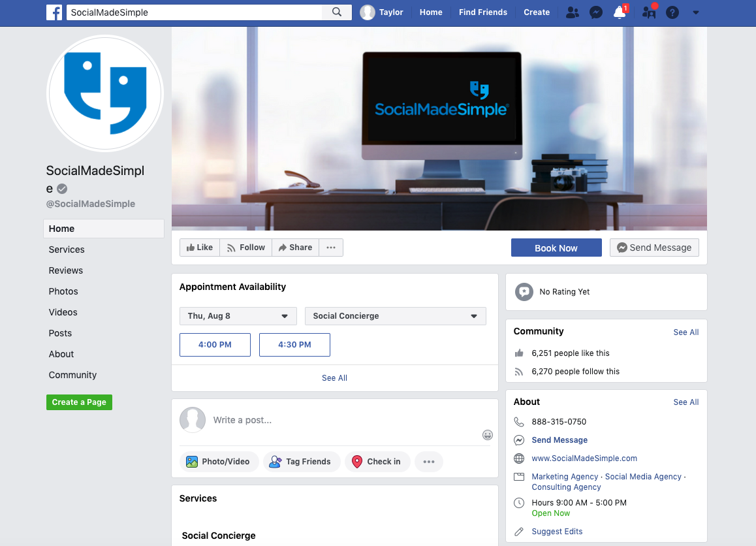Click the Marketing Agency category link

click(x=565, y=477)
